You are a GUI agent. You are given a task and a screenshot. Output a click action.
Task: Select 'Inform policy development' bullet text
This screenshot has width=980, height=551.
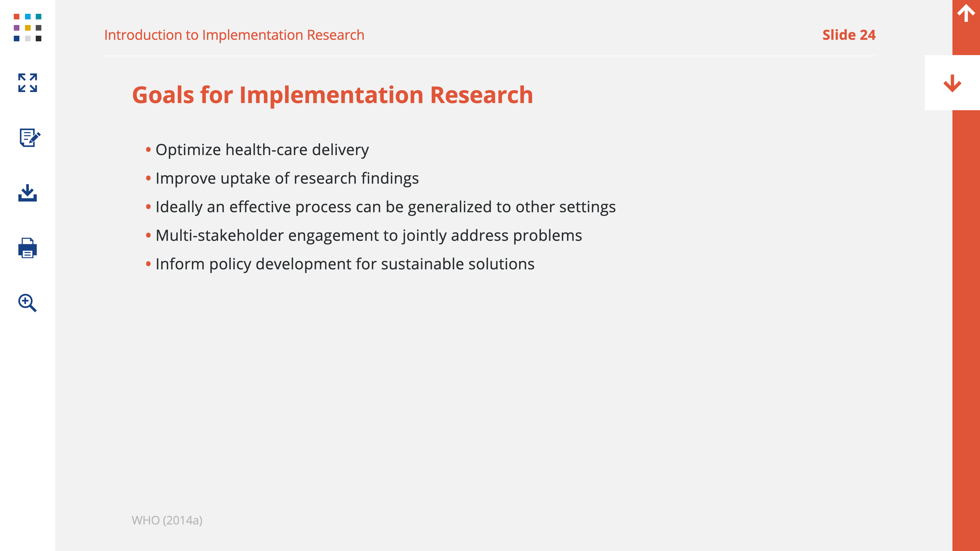(x=345, y=264)
